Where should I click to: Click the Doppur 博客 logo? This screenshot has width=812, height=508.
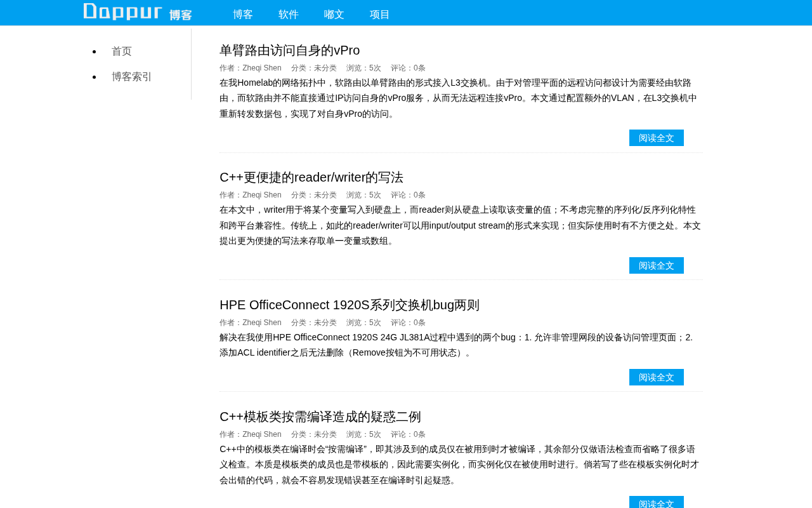coord(138,12)
